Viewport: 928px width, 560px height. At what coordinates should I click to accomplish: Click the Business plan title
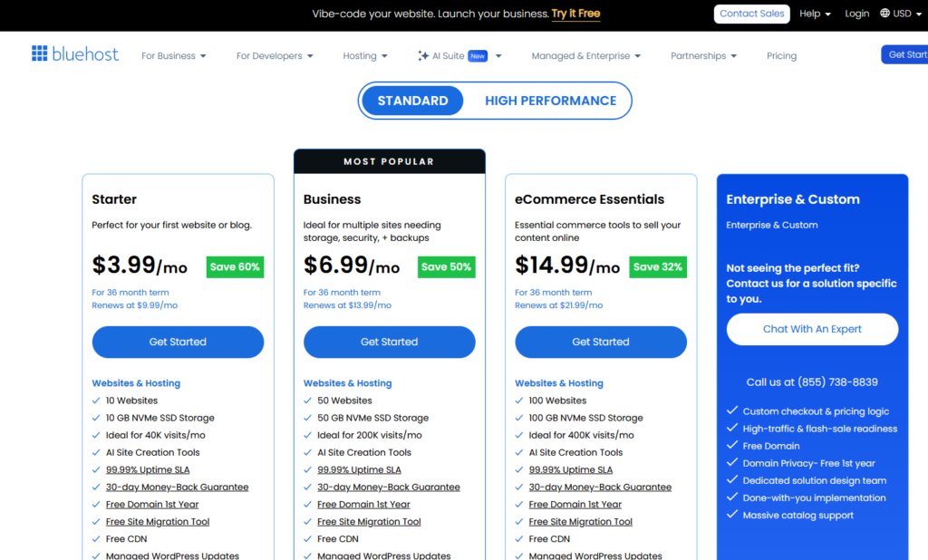click(332, 199)
